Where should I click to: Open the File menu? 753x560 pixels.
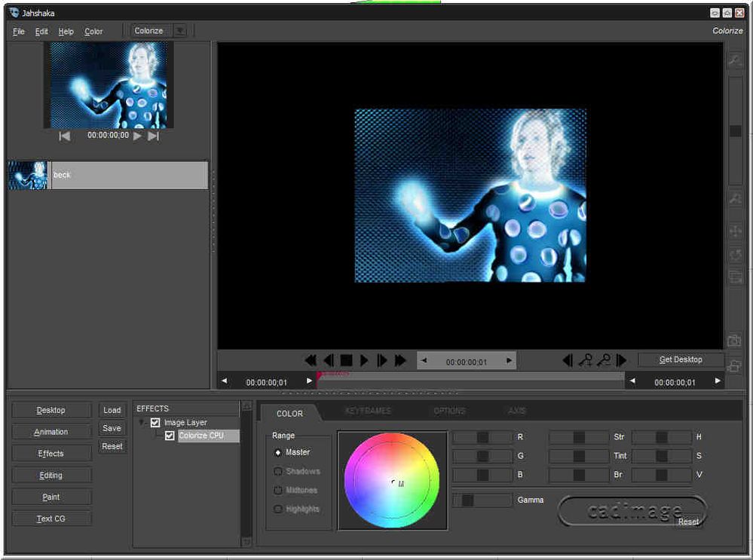point(18,32)
